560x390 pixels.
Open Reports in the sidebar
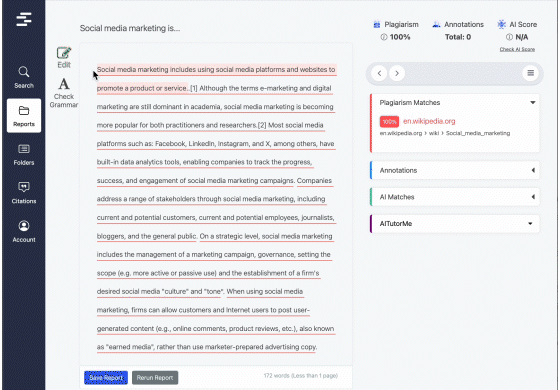click(24, 116)
